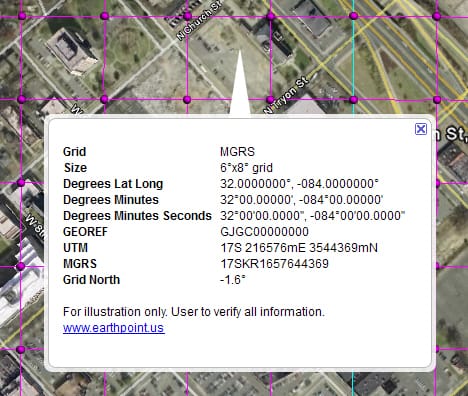Select the value 32°00.00000', -084°00.00000'
The height and width of the screenshot is (396, 468).
(302, 200)
